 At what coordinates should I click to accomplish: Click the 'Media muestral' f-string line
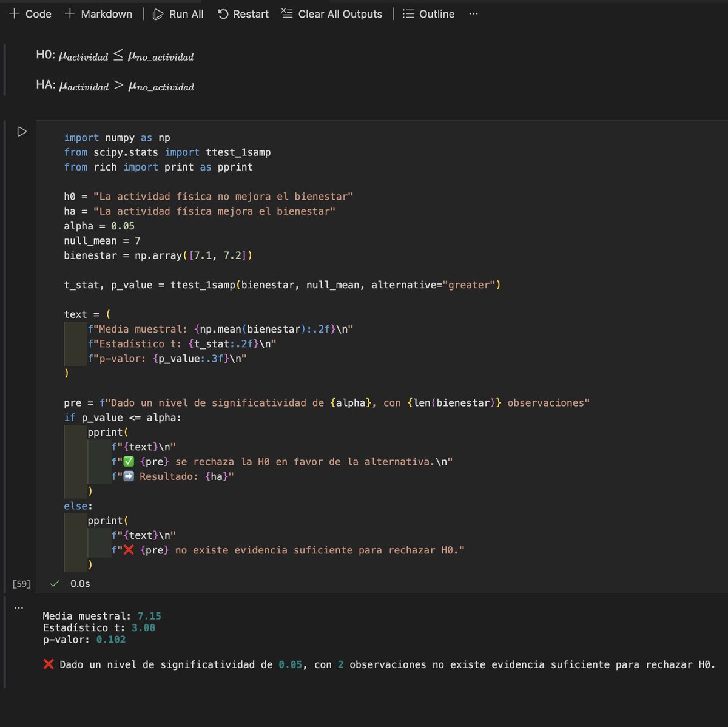pos(220,329)
